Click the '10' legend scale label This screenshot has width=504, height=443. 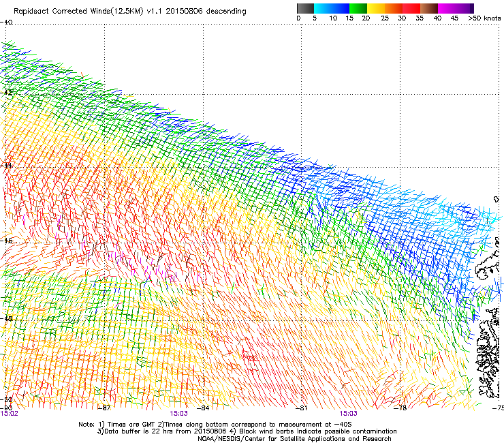(333, 18)
